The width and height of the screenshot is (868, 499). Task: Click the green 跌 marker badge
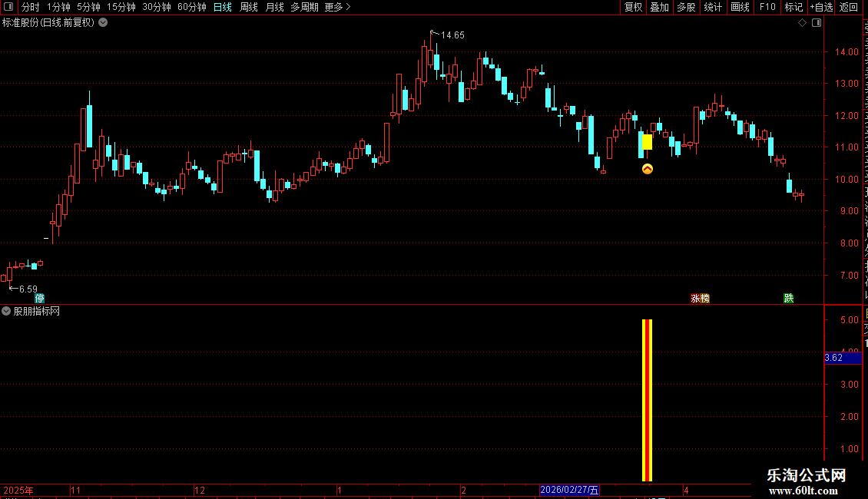(x=789, y=299)
